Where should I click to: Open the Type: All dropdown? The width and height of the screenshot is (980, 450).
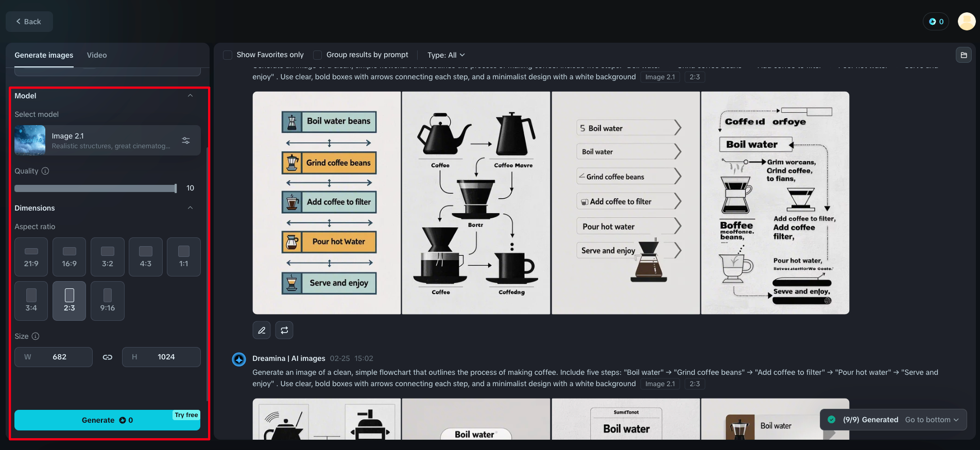446,55
